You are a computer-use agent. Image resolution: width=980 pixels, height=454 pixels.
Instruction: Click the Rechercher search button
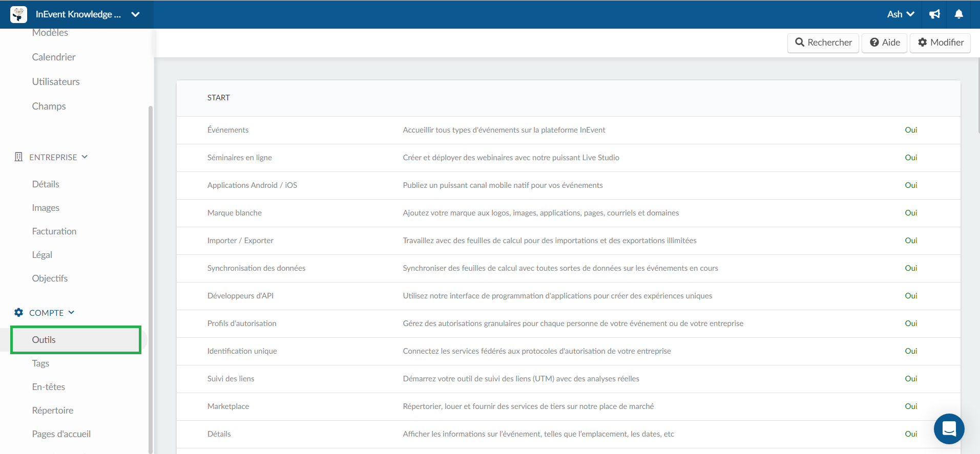(x=823, y=42)
